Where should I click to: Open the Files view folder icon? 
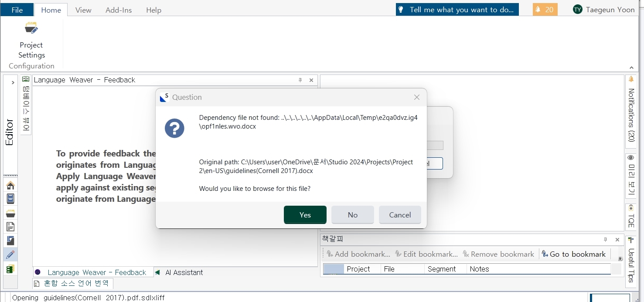(x=10, y=213)
